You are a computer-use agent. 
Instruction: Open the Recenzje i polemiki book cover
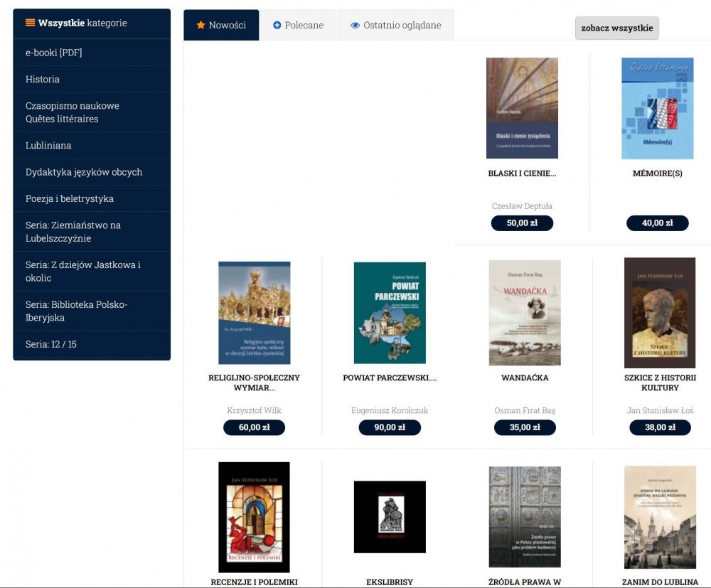click(254, 518)
